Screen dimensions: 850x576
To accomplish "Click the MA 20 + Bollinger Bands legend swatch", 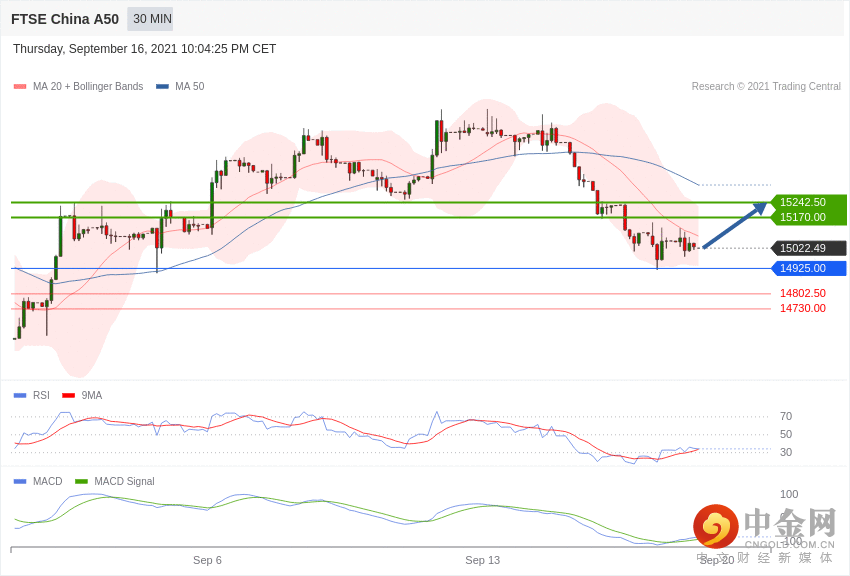I will point(20,87).
